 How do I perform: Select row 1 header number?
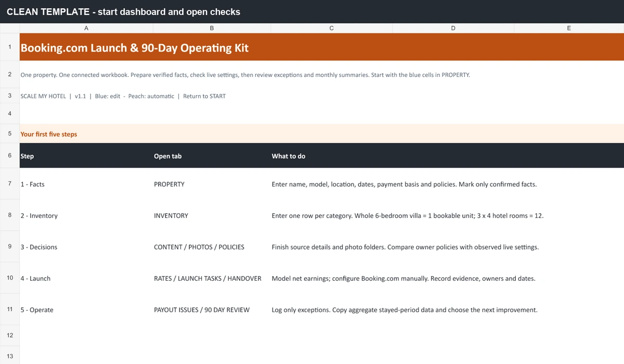(10, 47)
